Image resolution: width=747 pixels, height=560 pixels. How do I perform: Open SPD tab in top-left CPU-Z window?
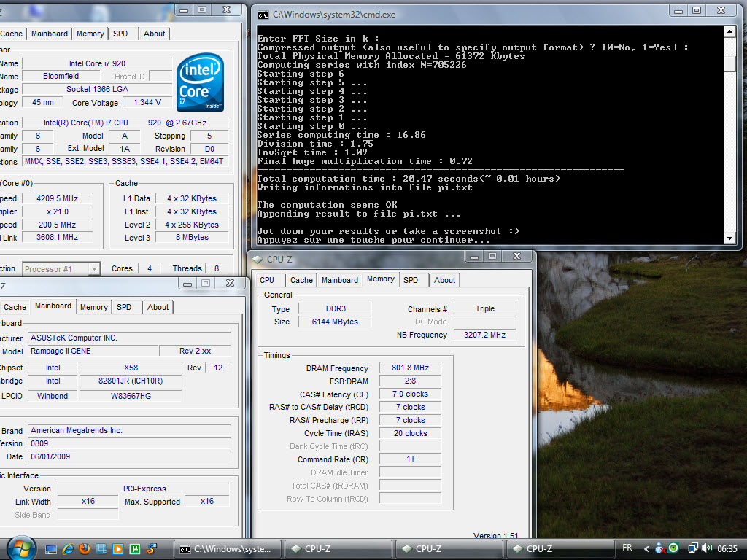coord(120,34)
